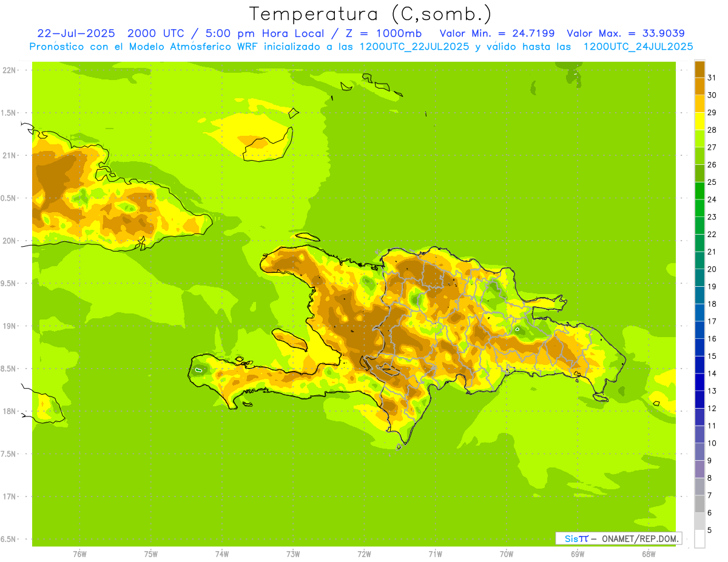Click the title "Temperatura (C,somb.)"
The width and height of the screenshot is (728, 562).
(371, 14)
